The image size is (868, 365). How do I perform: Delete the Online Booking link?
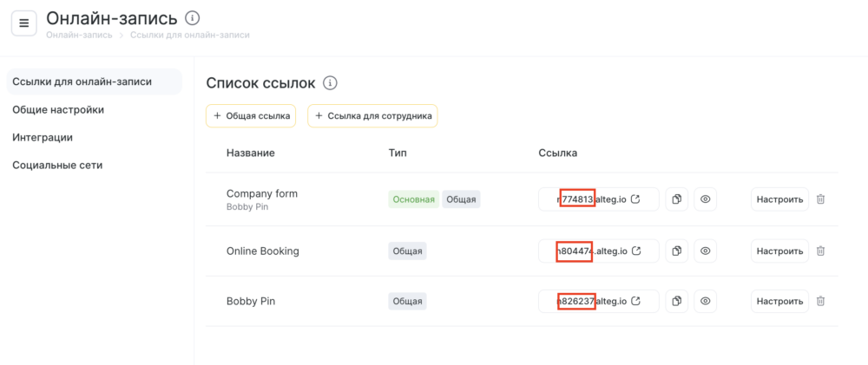pyautogui.click(x=821, y=251)
